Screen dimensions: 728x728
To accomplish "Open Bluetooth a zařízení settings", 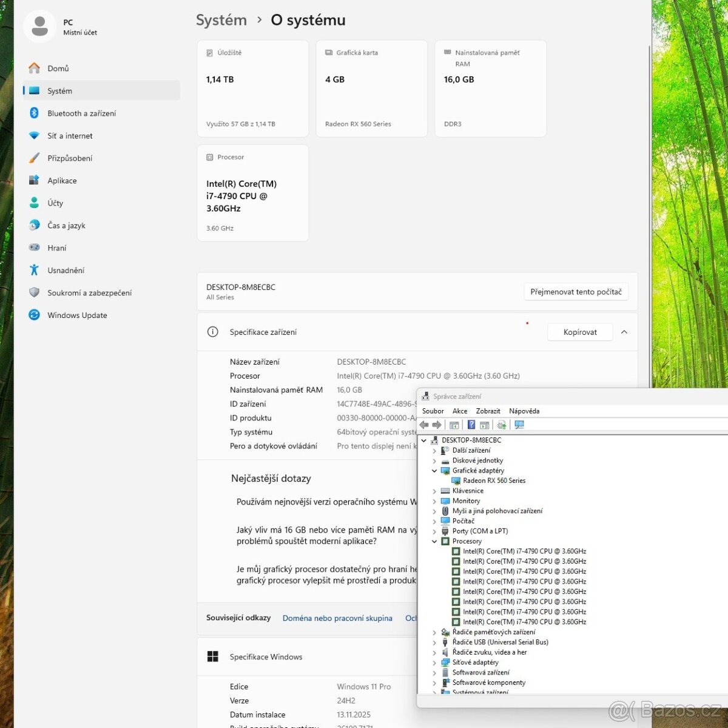I will (81, 113).
